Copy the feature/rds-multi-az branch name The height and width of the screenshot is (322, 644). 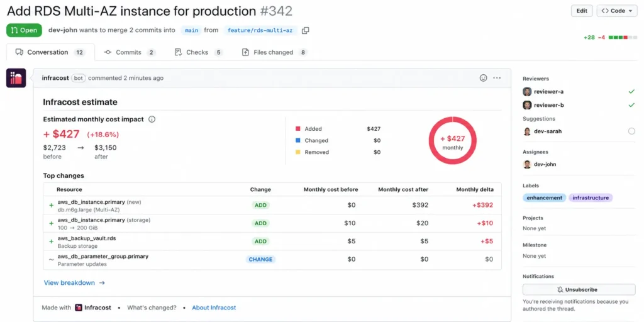305,30
